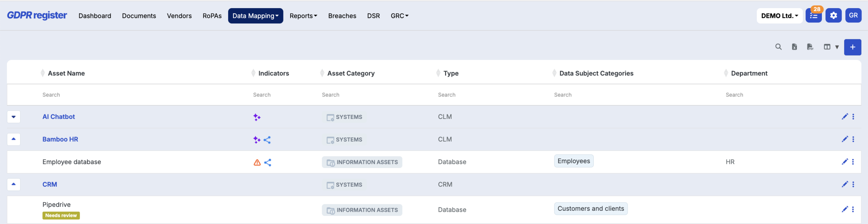Go to the Vendors tab
Viewport: 868px width, 224px height.
tap(179, 16)
